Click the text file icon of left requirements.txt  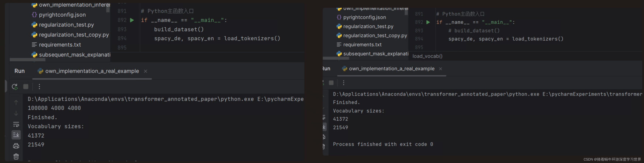click(x=34, y=45)
